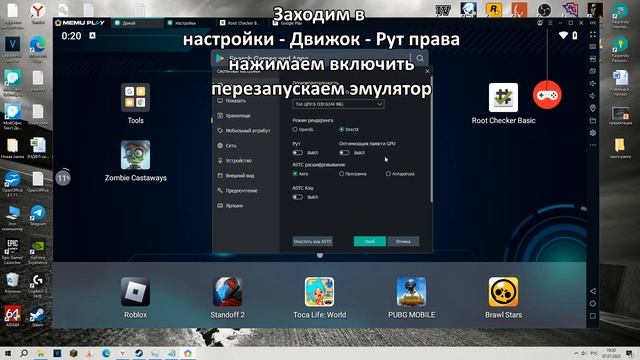Image resolution: width=640 pixels, height=360 pixels.
Task: Open the notification center on the taskbar
Action: [x=629, y=353]
